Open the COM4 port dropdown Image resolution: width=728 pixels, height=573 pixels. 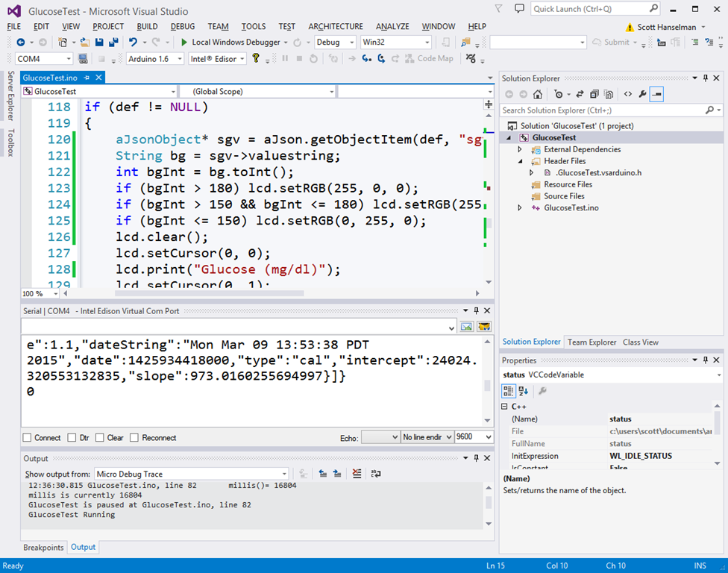click(x=69, y=59)
